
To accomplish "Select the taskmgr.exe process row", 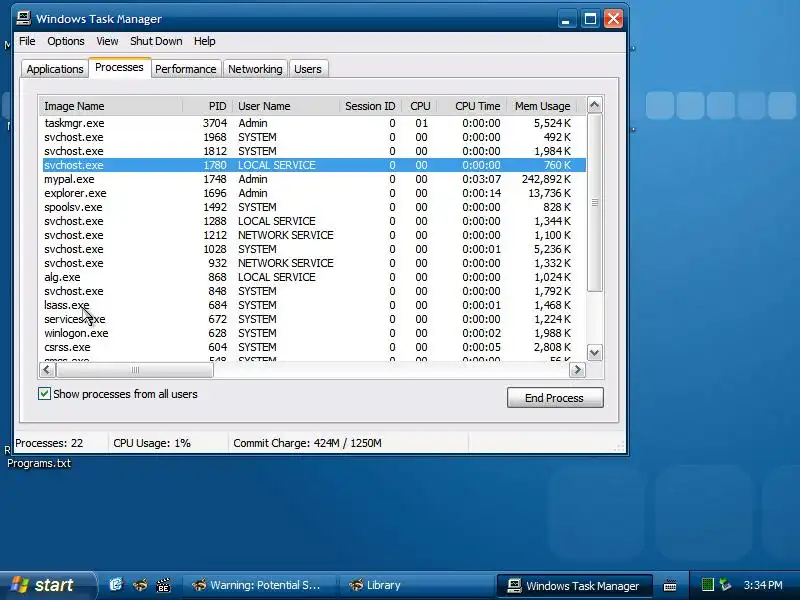I will click(x=314, y=123).
